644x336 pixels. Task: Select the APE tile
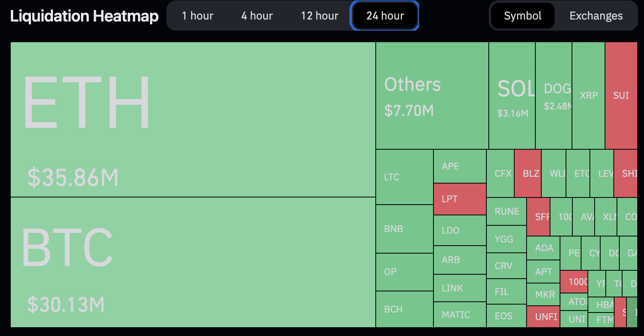[x=459, y=166]
